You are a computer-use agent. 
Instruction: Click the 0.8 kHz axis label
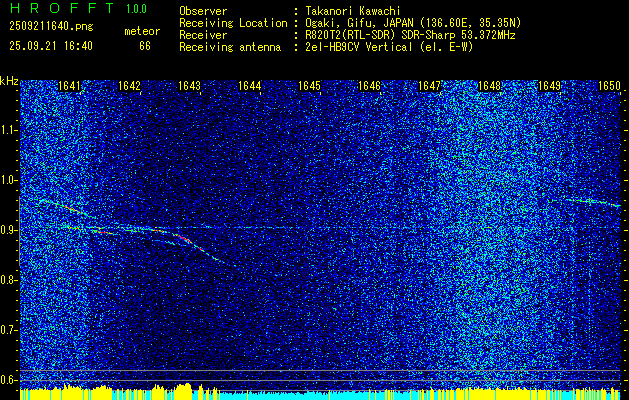pos(8,280)
